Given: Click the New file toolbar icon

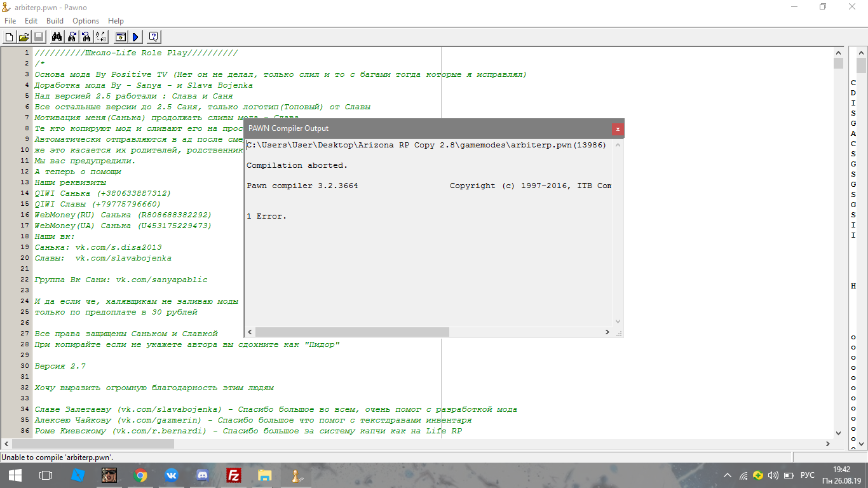Looking at the screenshot, I should click(9, 37).
